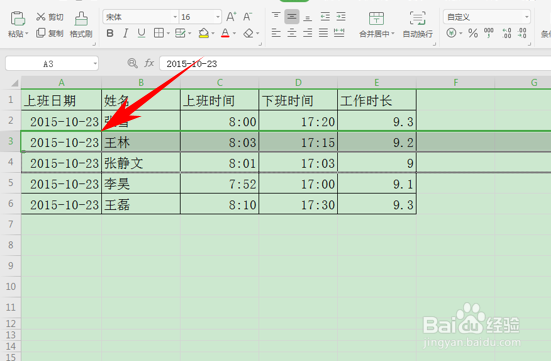Align text right
The image size is (551, 362).
(307, 33)
